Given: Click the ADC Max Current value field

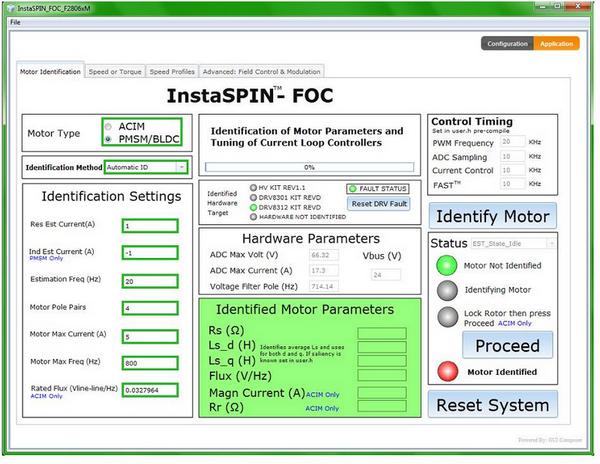Looking at the screenshot, I should click(x=323, y=270).
